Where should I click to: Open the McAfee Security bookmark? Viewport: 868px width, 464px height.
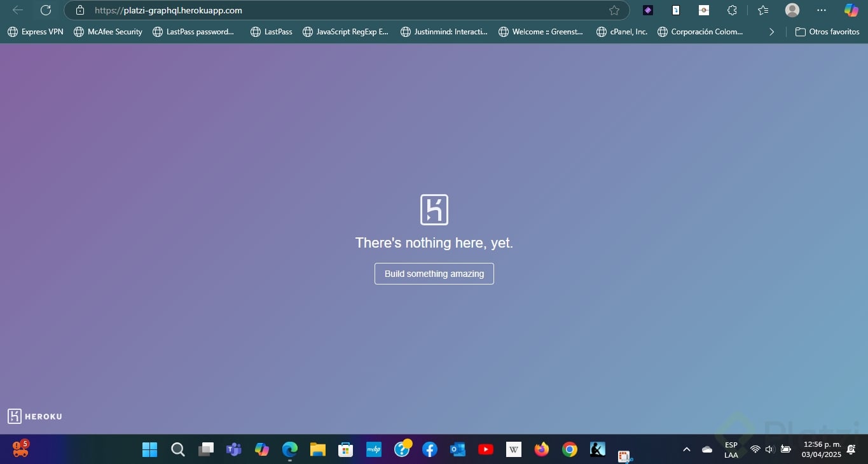point(108,32)
